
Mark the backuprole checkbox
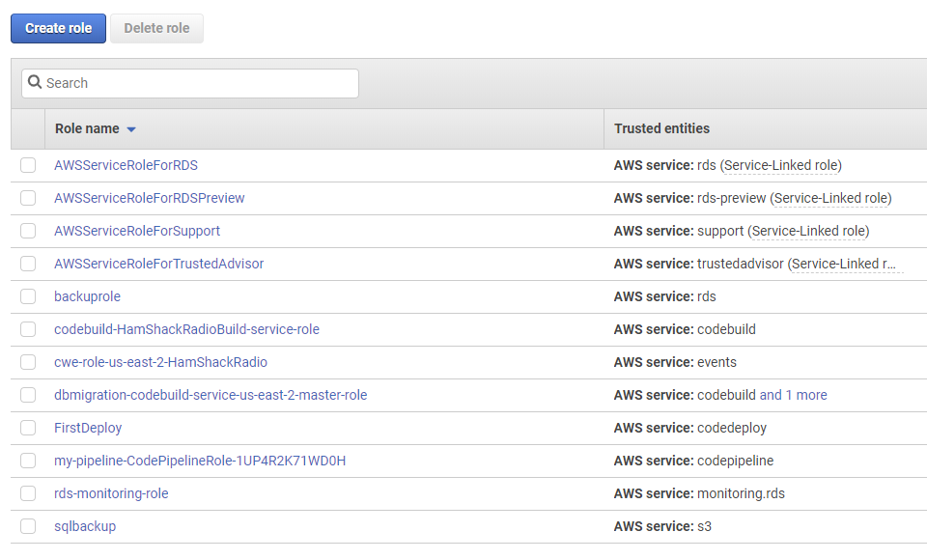28,296
